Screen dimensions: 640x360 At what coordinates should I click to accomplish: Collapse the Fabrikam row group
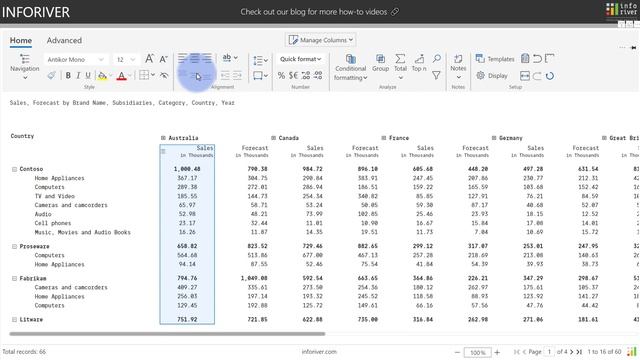click(x=14, y=278)
